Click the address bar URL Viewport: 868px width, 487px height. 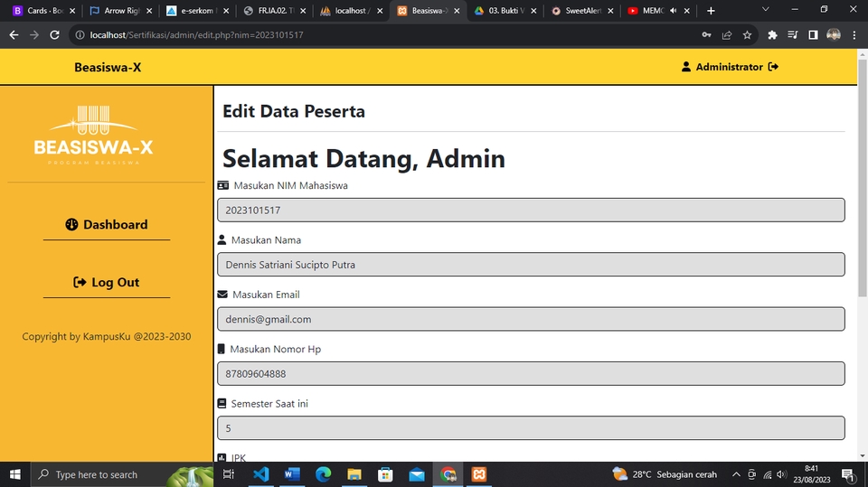pyautogui.click(x=196, y=35)
